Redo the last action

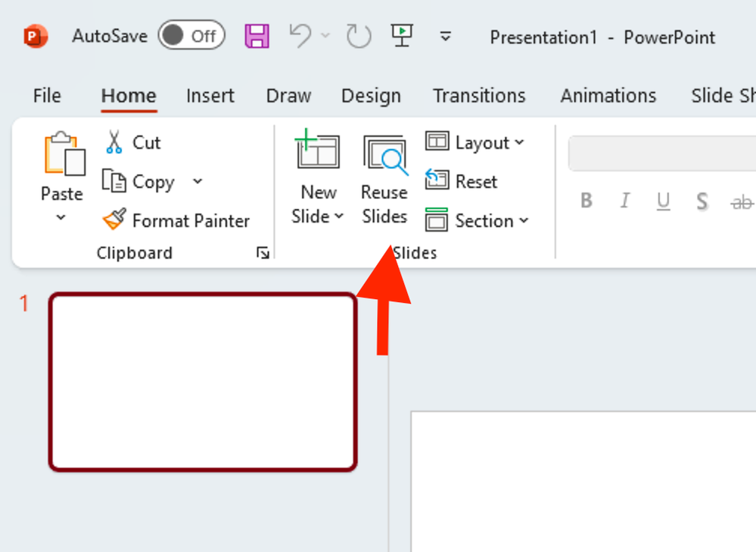(x=359, y=36)
